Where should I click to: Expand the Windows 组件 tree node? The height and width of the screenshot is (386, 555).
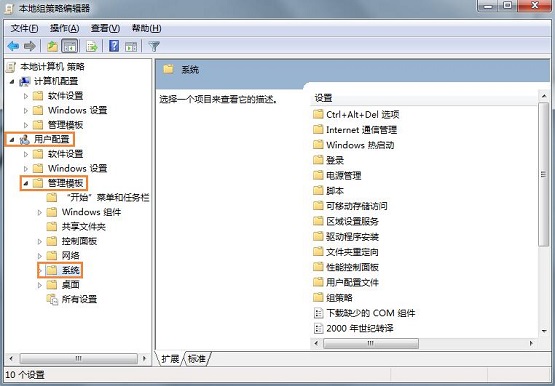(x=40, y=213)
